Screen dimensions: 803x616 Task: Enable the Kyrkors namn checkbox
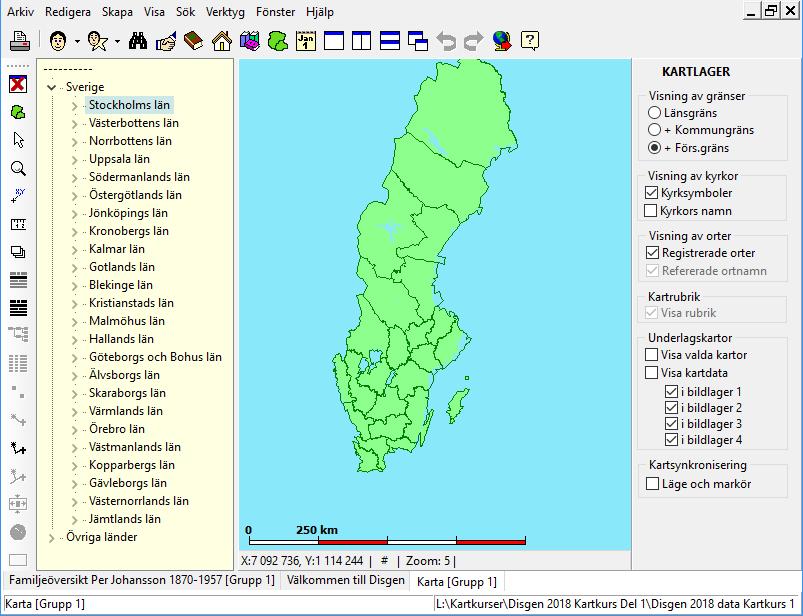650,211
